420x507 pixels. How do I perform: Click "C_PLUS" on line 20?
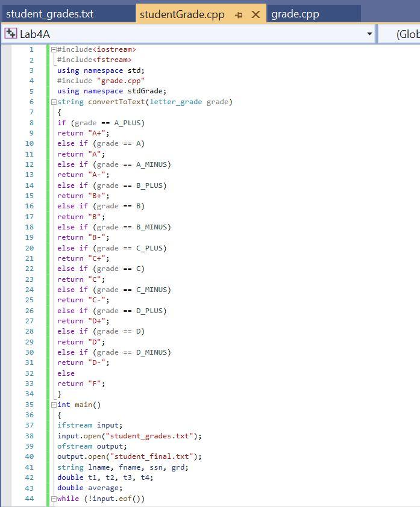point(149,248)
